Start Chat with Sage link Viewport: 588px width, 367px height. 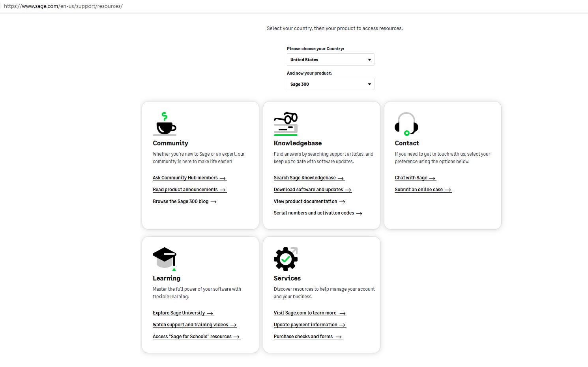coord(415,178)
